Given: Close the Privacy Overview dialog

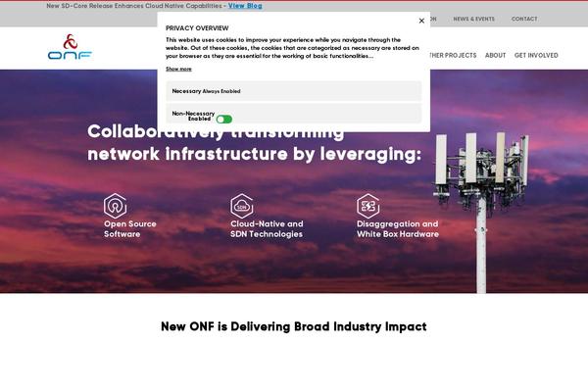Looking at the screenshot, I should pos(421,21).
